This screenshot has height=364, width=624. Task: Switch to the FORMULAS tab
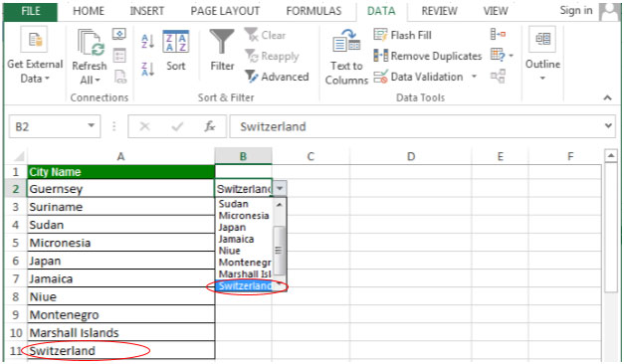point(313,11)
